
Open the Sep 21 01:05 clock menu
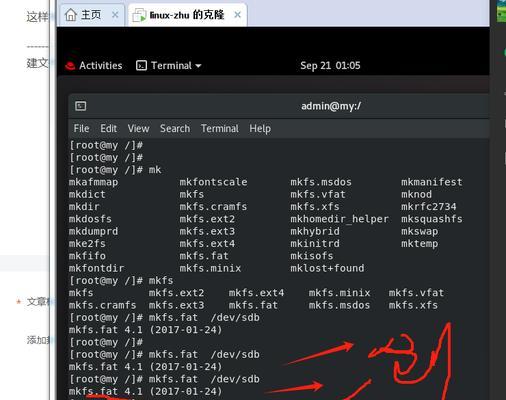pyautogui.click(x=330, y=66)
